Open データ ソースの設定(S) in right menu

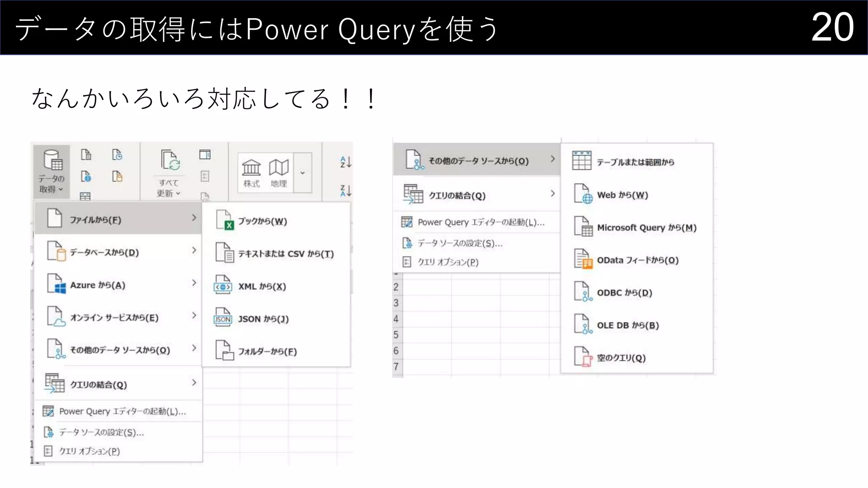point(477,243)
